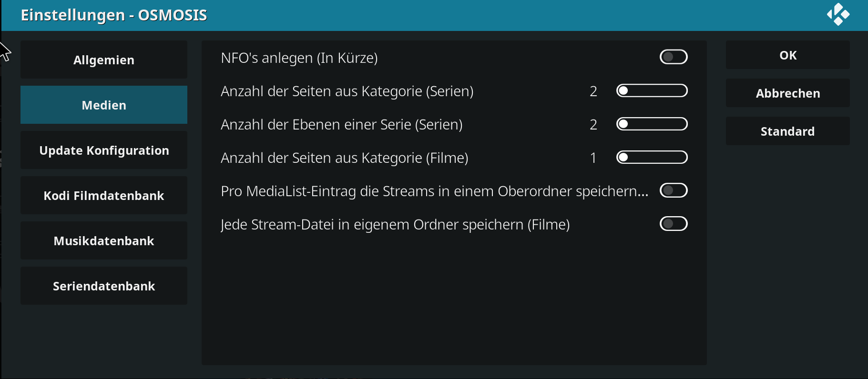Select the NFO's anlegen (In Kürze) label
868x379 pixels.
299,58
